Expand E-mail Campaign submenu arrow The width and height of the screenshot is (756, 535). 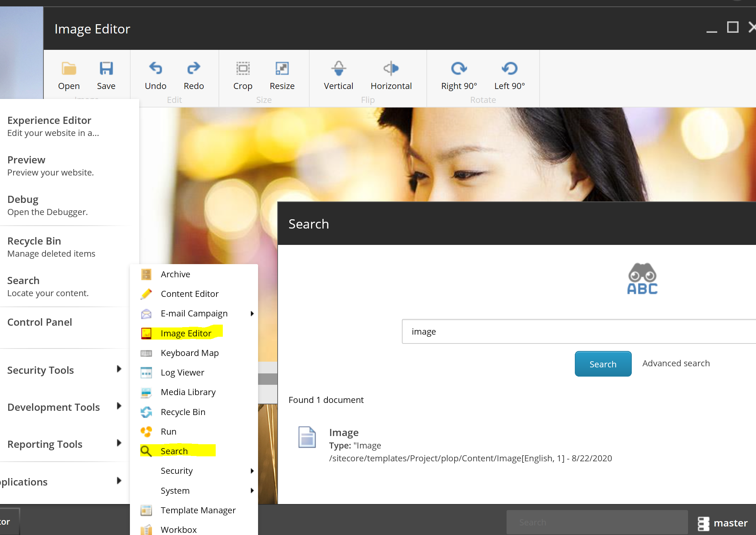(x=252, y=314)
